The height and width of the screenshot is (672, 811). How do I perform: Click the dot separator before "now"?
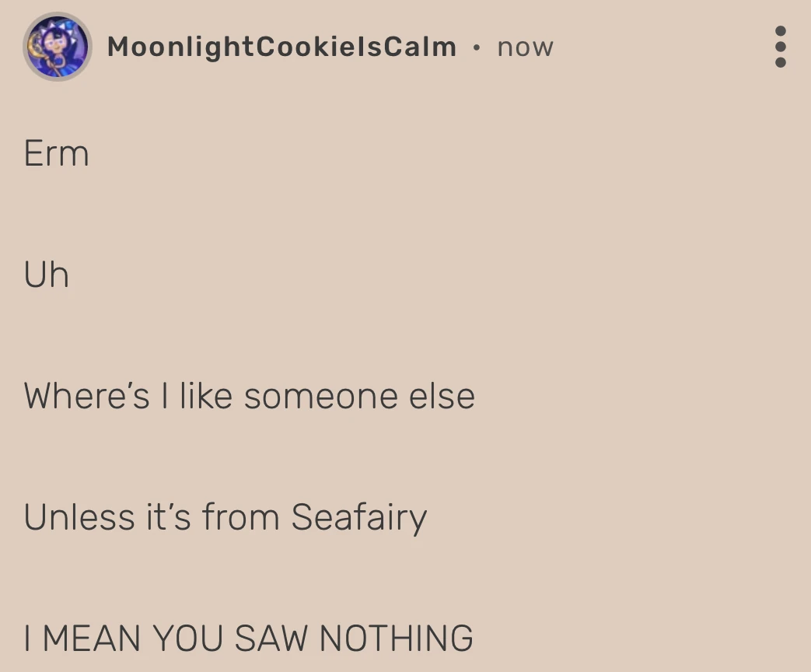tap(477, 47)
